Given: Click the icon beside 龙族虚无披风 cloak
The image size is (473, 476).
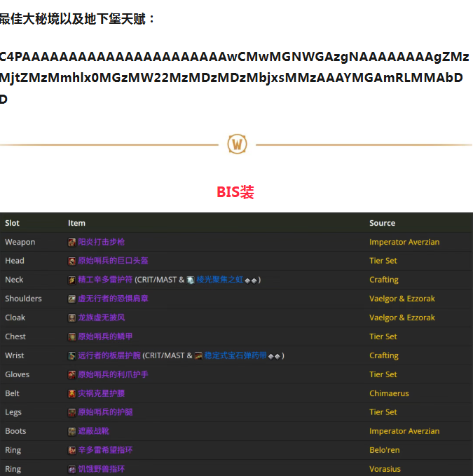Looking at the screenshot, I should pyautogui.click(x=71, y=318).
